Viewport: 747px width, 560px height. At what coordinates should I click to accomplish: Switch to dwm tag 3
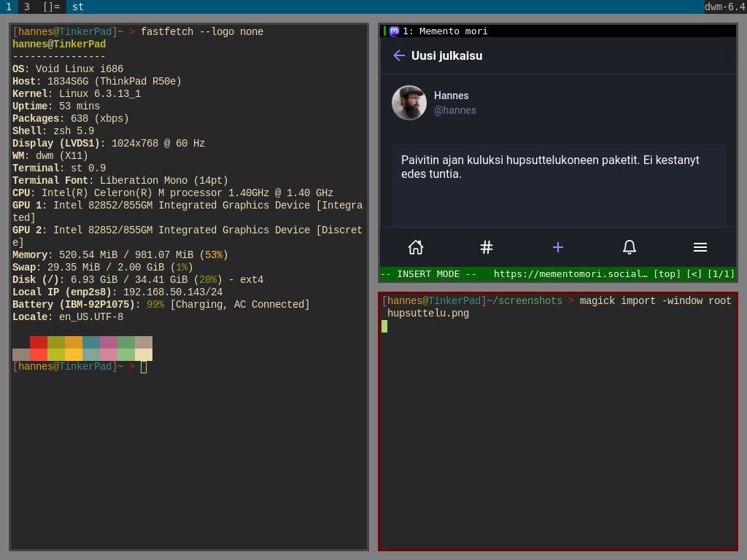pos(27,7)
